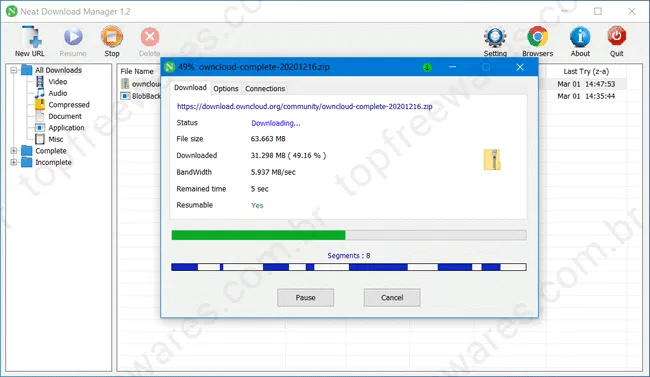The image size is (650, 377).
Task: Click the '5 sec' remained time value
Action: point(260,189)
